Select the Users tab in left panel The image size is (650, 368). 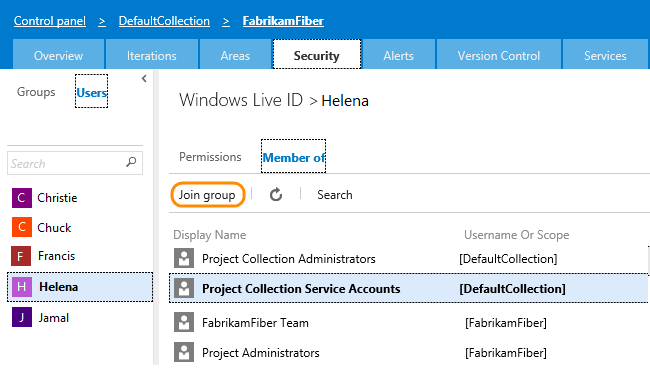click(x=92, y=92)
